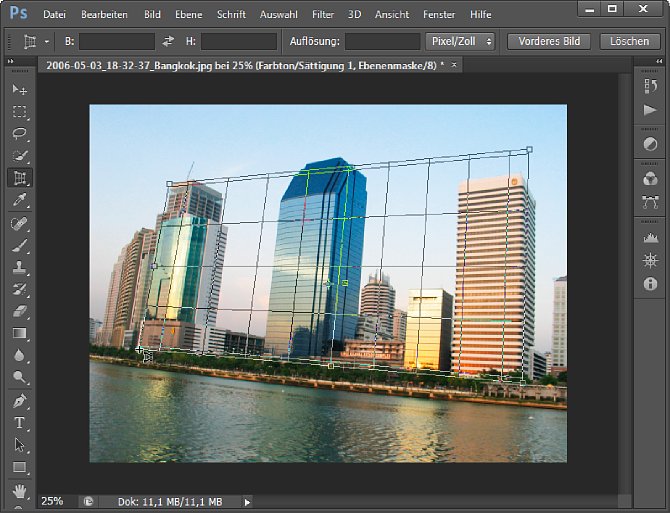Screen dimensions: 670x513
Task: Choose the Gradient tool
Action: [x=19, y=333]
